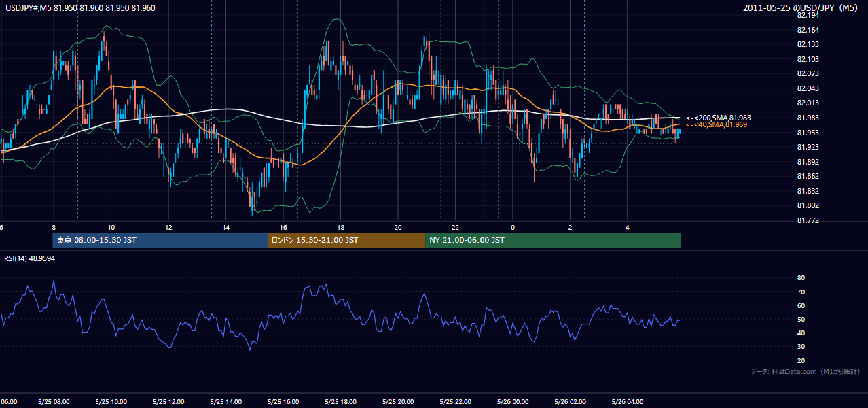Screen dimensions: 868x408
Task: Click the RSI 70 level label
Action: point(801,292)
